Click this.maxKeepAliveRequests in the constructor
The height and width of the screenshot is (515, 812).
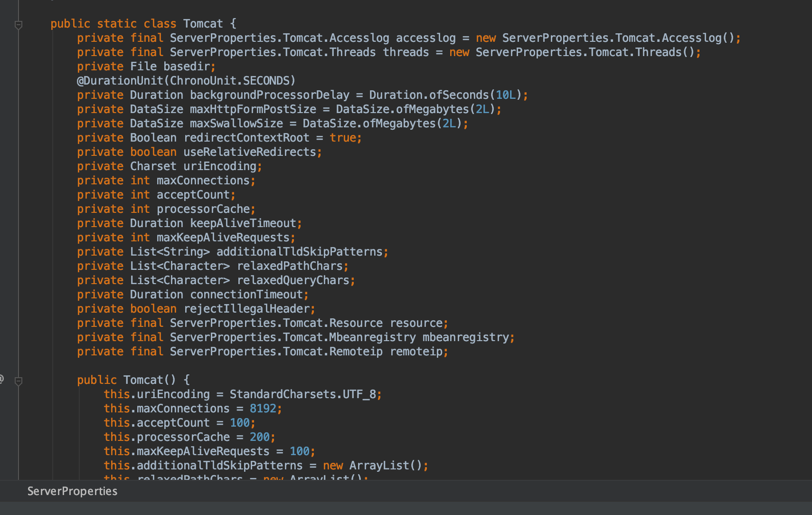point(187,451)
